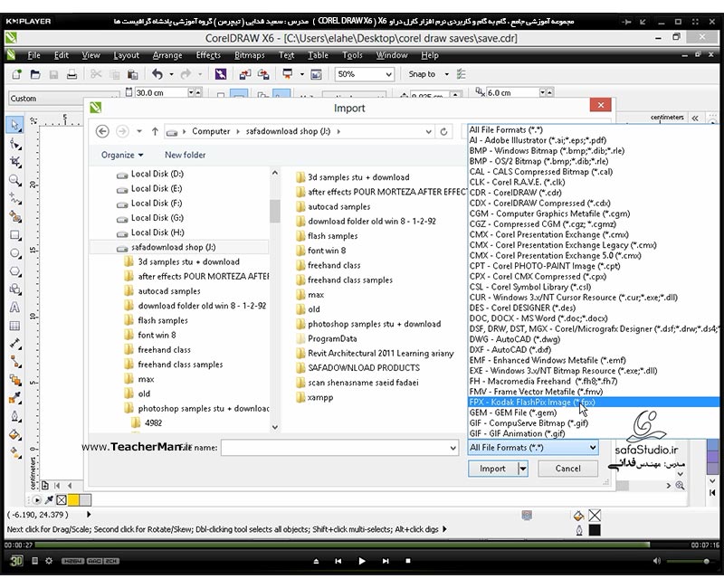
Task: Choose FPX - Kodak FlashPix Image format
Action: (x=594, y=402)
